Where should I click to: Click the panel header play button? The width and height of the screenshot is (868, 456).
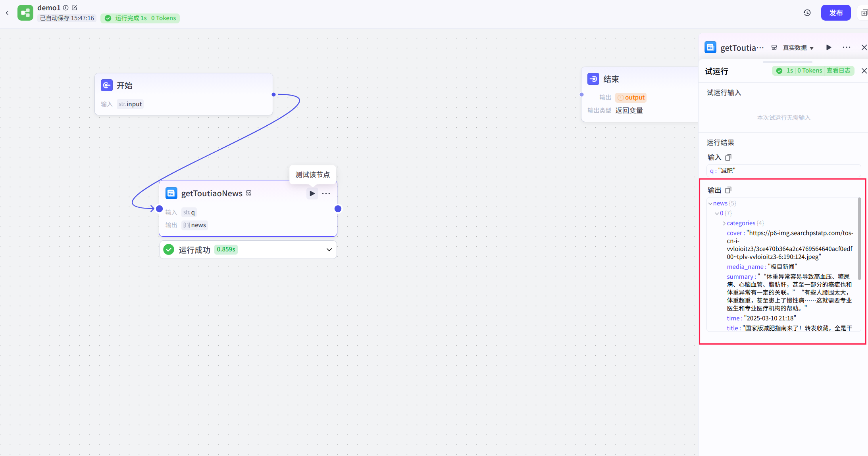tap(829, 48)
